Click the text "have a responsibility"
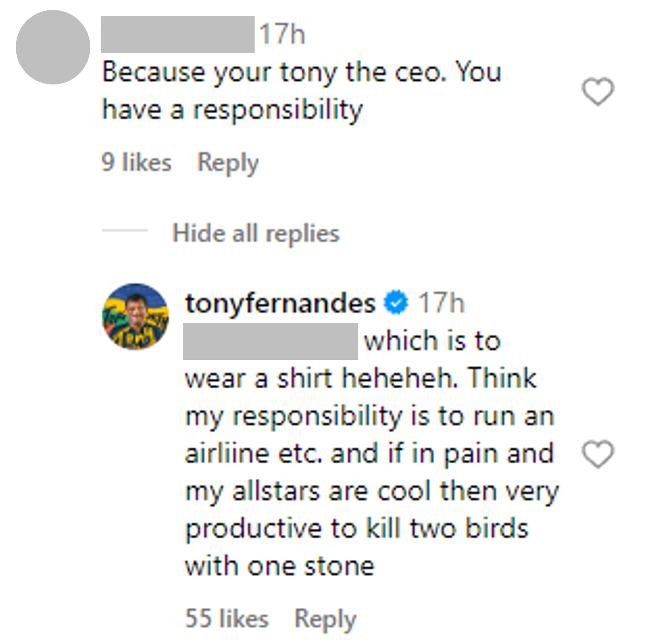Viewport: 646px width, 644px height. 232,110
